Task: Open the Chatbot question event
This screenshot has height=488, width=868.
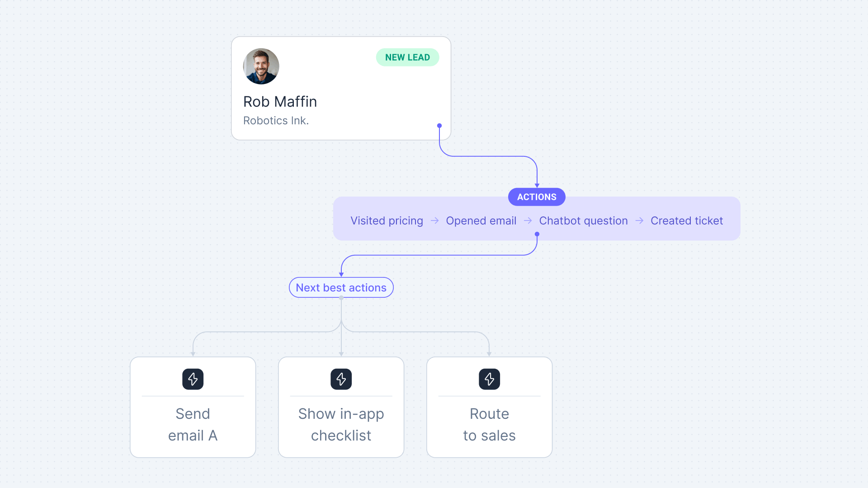Action: [583, 221]
